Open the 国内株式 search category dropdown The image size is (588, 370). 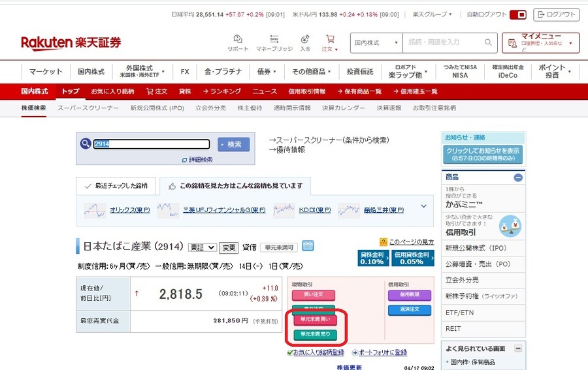(x=376, y=42)
